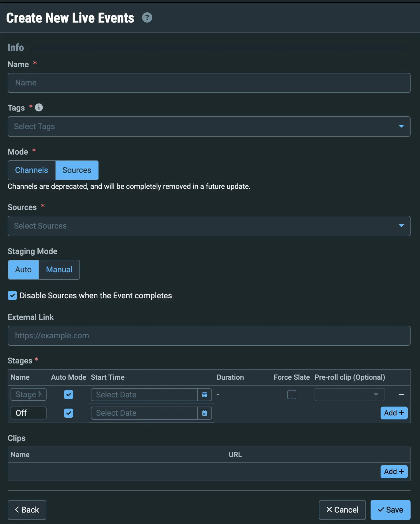Enable Force Slate checkbox for first stage
Viewport: 420px width, 524px height.
coord(292,395)
